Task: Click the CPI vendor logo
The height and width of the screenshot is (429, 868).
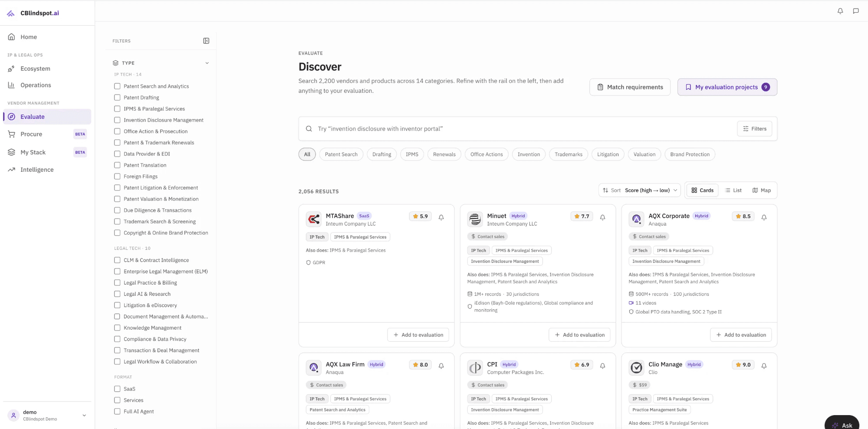Action: coord(475,368)
